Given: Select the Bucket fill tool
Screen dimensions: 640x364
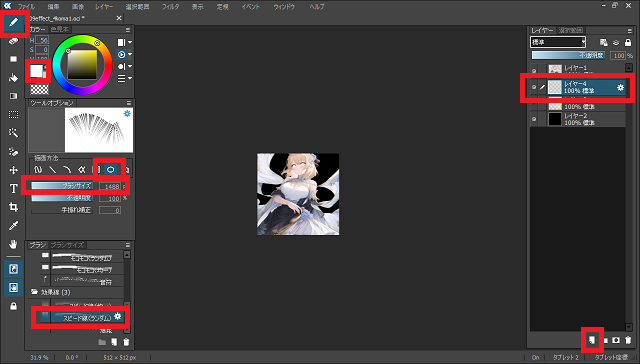Looking at the screenshot, I should point(13,78).
